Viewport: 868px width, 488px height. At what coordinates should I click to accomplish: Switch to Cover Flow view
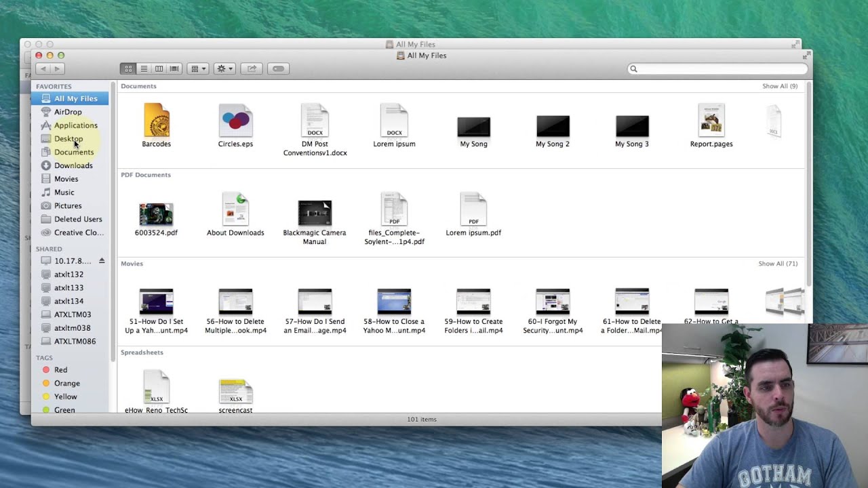click(174, 68)
